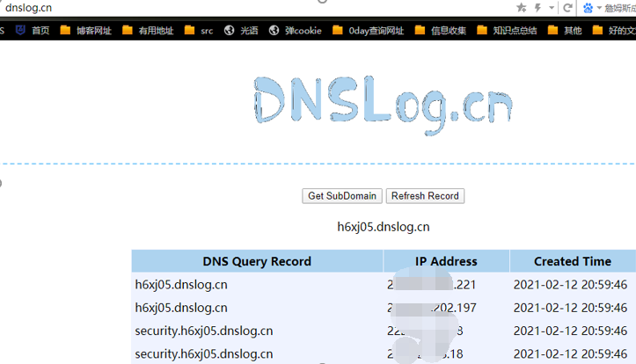The image size is (636, 364).
Task: Click the DNS Query Record column header
Action: click(257, 261)
